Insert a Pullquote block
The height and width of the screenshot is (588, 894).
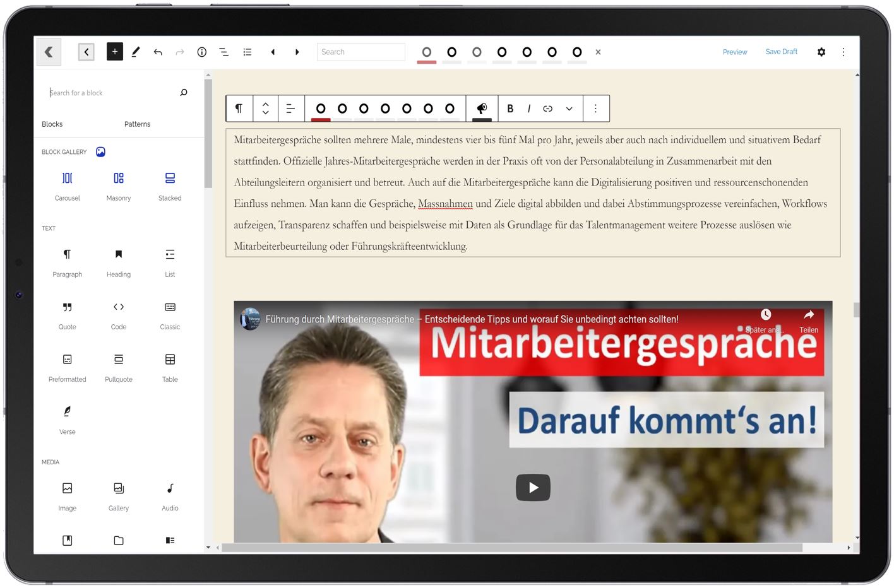point(119,368)
